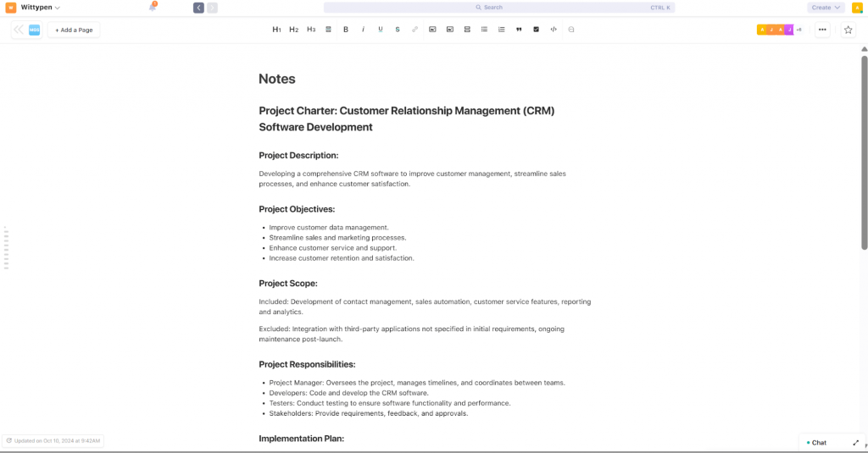Open the document outline dots on left edge
Image resolution: width=868 pixels, height=453 pixels.
pyautogui.click(x=6, y=248)
